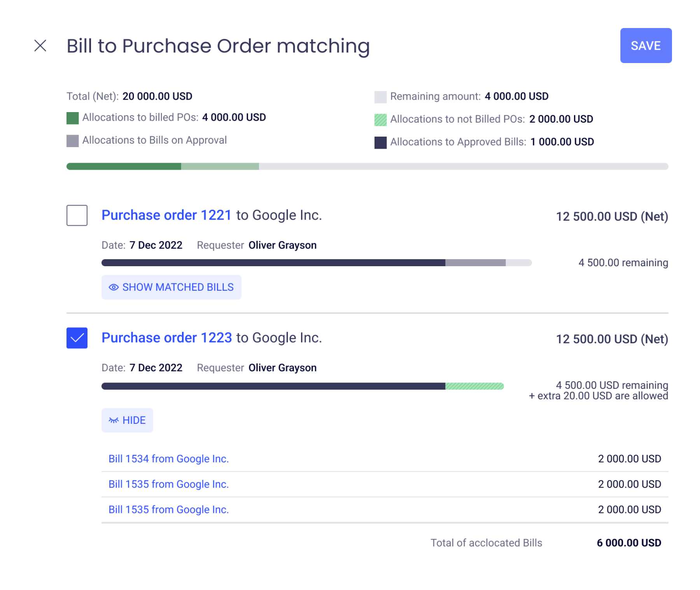
Task: Open the Purchase order 1221 link
Action: pos(166,215)
